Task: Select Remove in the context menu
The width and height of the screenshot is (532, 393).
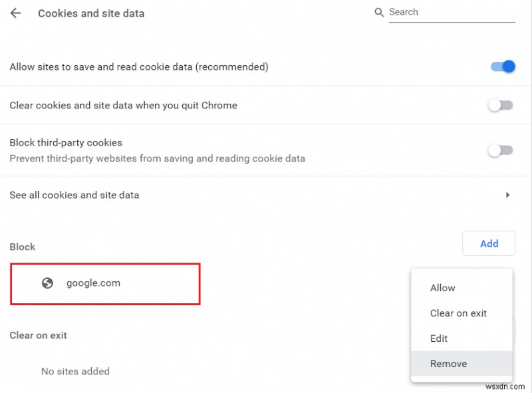Action: coord(448,364)
